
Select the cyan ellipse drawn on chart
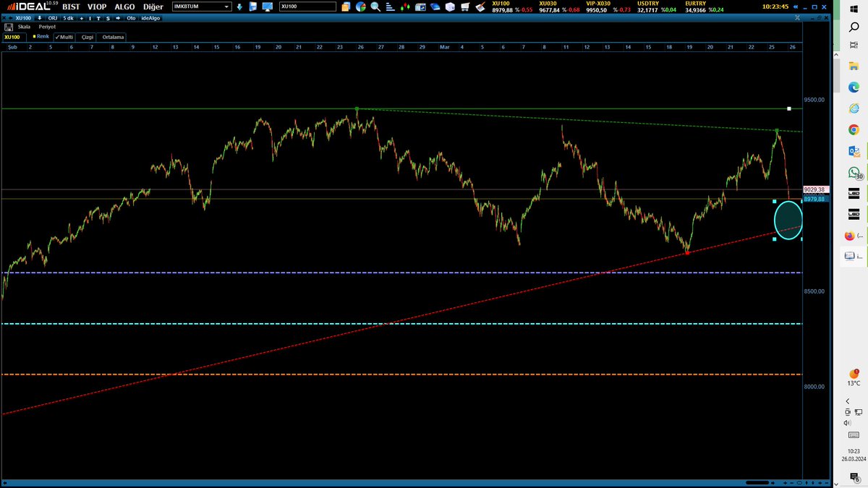click(x=788, y=220)
